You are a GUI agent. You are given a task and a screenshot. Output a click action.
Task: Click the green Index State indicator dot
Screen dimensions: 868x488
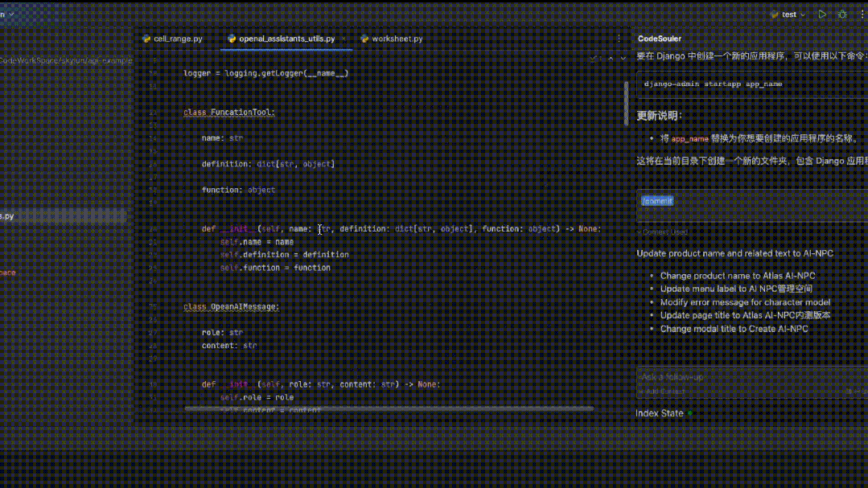pos(690,413)
